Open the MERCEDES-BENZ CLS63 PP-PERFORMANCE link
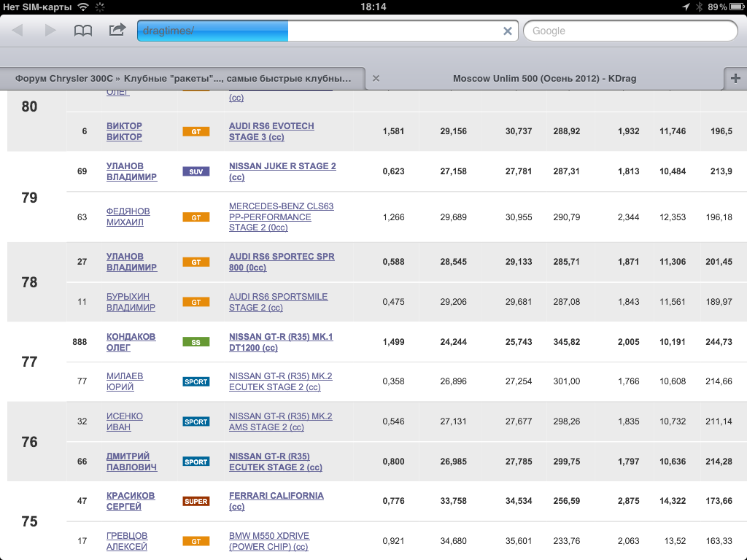The image size is (747, 560). tap(282, 217)
